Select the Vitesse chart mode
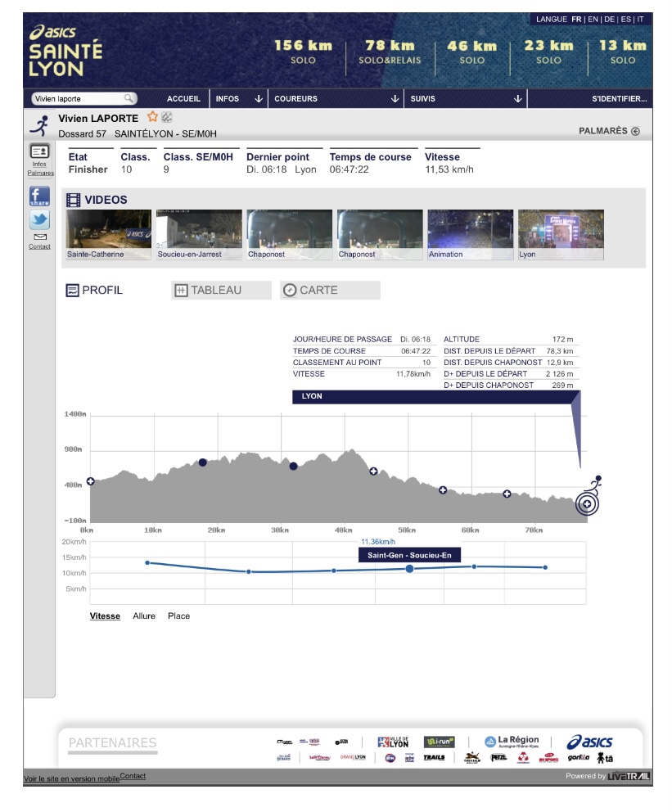 105,616
